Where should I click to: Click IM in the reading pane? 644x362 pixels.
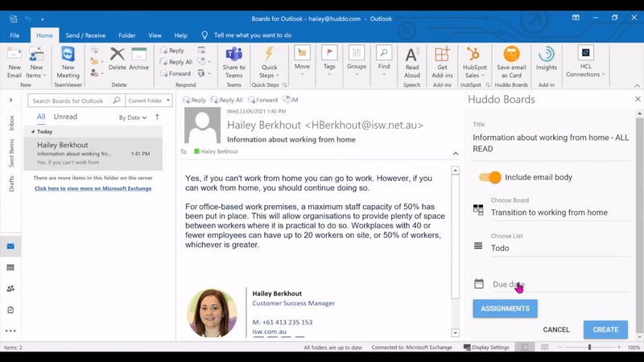[291, 100]
